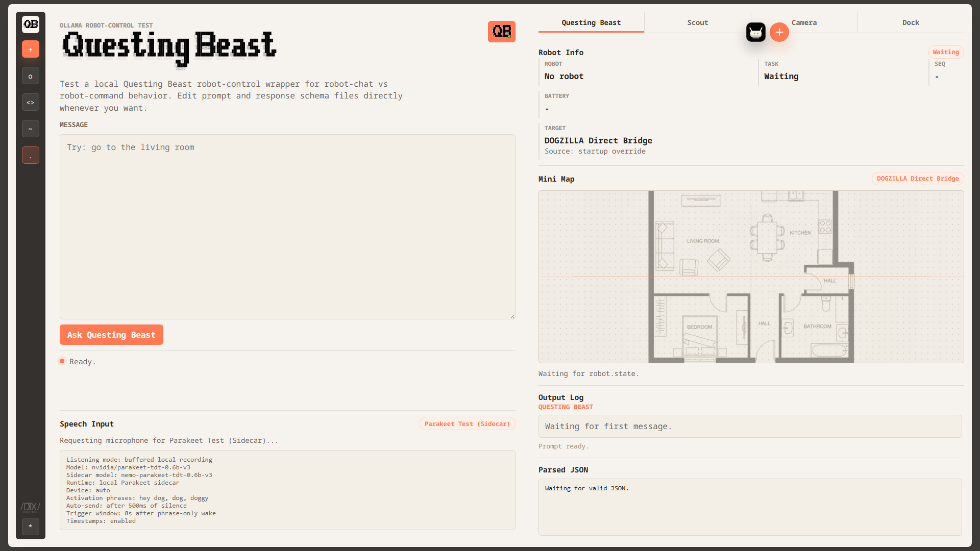Viewport: 980px width, 551px height.
Task: Click the round orange plus floating button
Action: 779,32
